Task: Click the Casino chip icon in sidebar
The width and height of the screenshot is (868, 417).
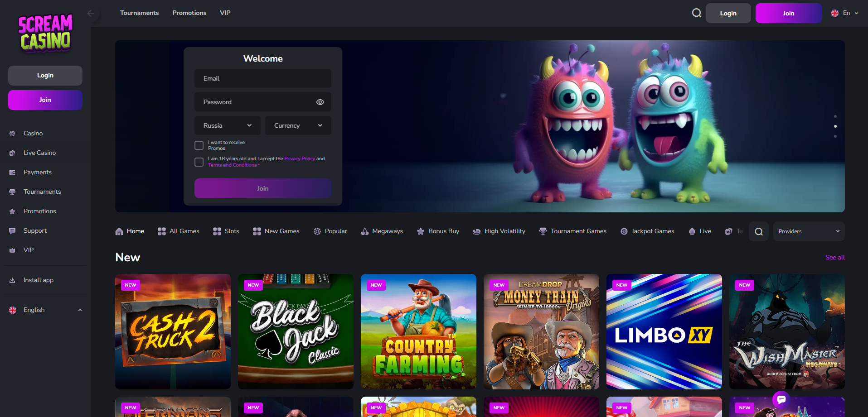Action: tap(12, 134)
